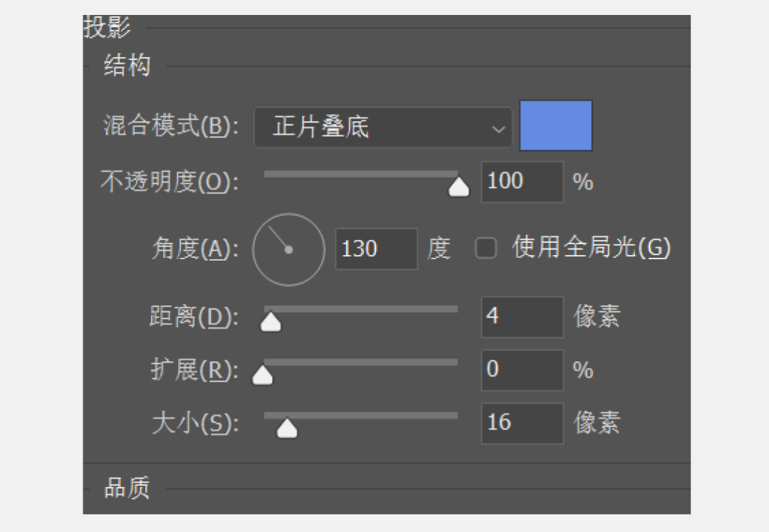The image size is (769, 532).
Task: Click the 混合模式(B) label
Action: click(170, 127)
